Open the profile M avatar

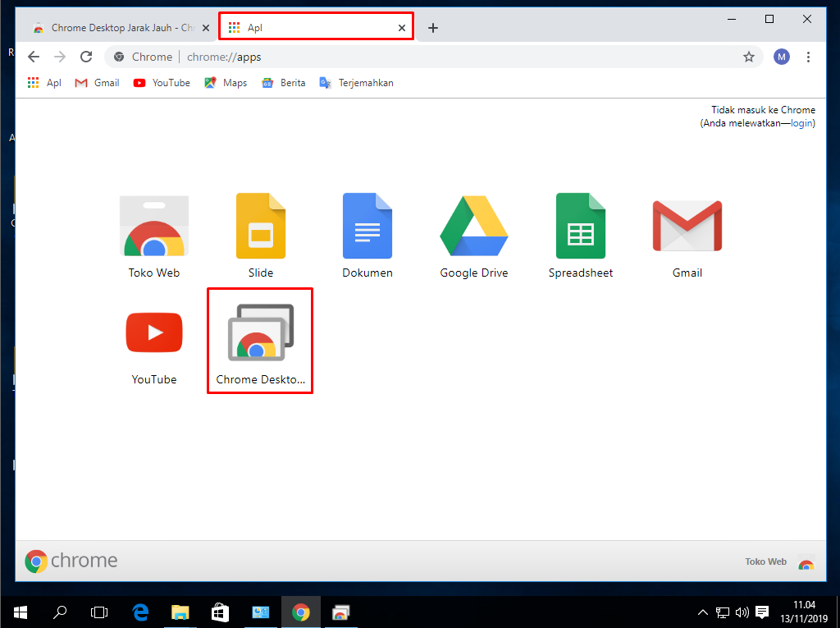782,57
